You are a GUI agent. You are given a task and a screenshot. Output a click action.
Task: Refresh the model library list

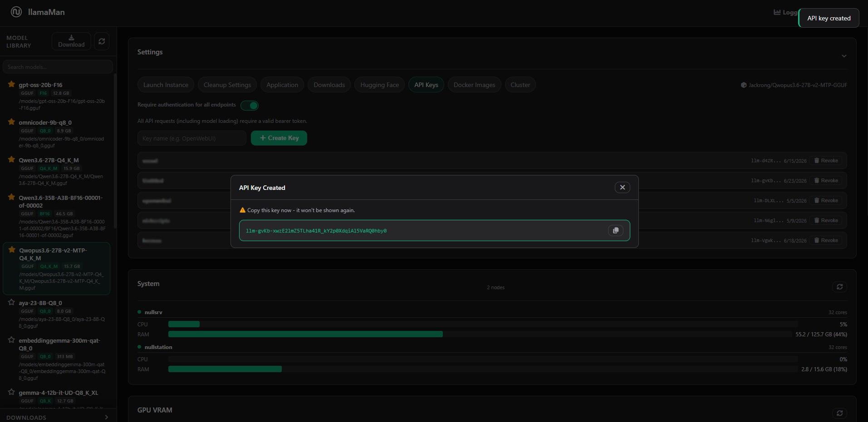102,41
